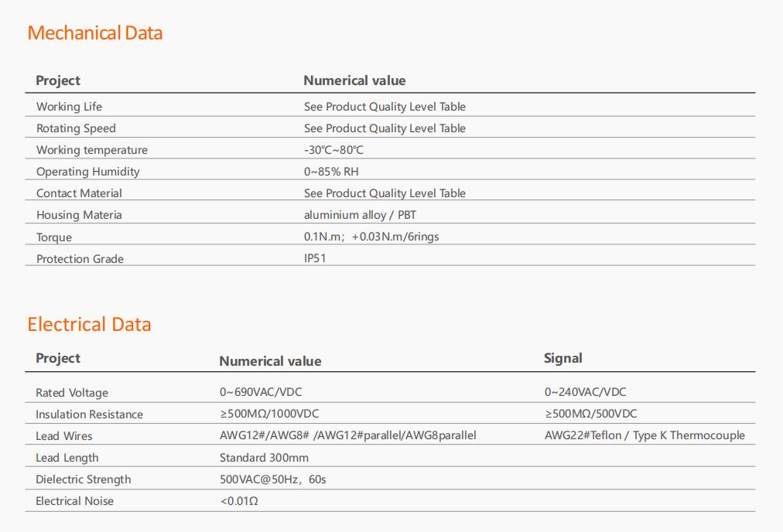Click the Numerical value header in Electrical Data
The height and width of the screenshot is (532, 783).
point(270,361)
